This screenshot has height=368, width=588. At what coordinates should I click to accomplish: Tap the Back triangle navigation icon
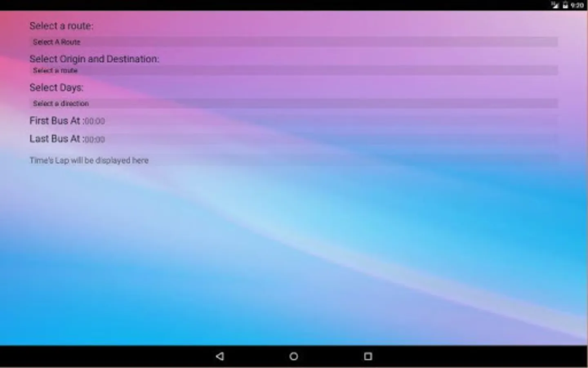point(220,356)
